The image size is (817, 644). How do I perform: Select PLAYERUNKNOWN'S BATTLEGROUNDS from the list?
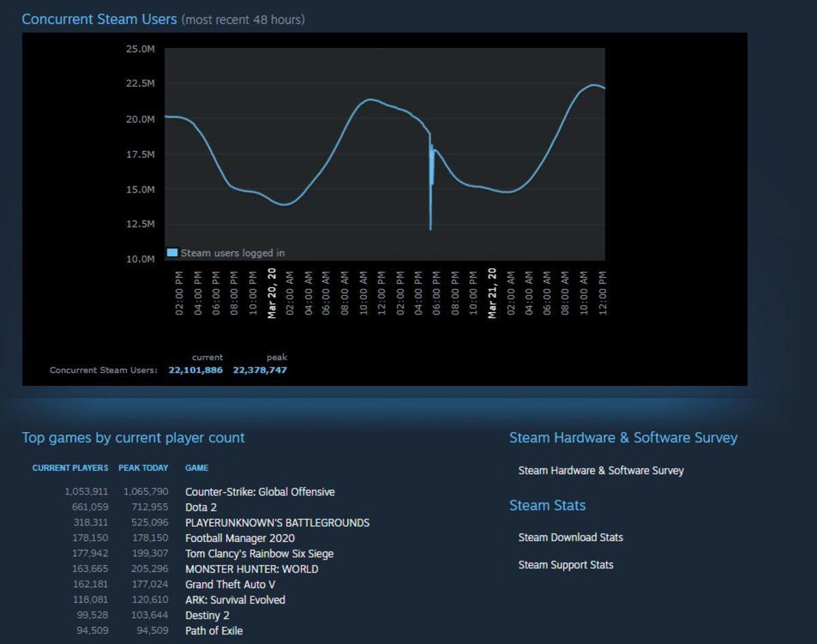(277, 523)
